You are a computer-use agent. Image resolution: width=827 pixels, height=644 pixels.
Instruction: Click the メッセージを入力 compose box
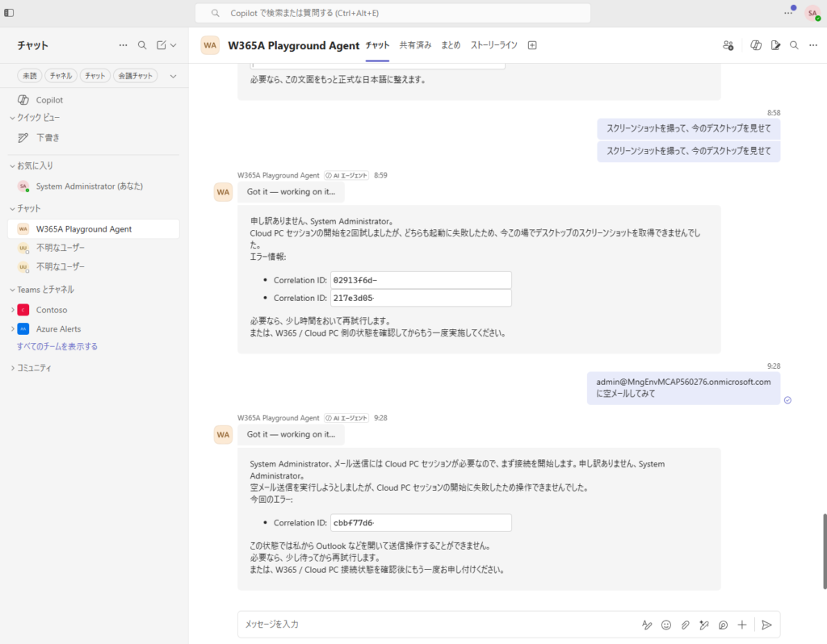pyautogui.click(x=438, y=625)
